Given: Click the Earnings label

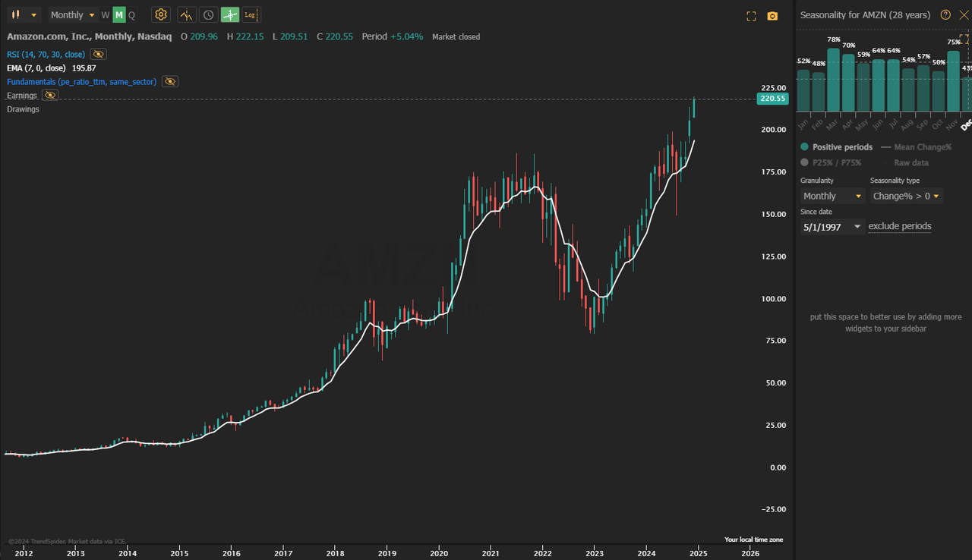Looking at the screenshot, I should click(x=22, y=96).
